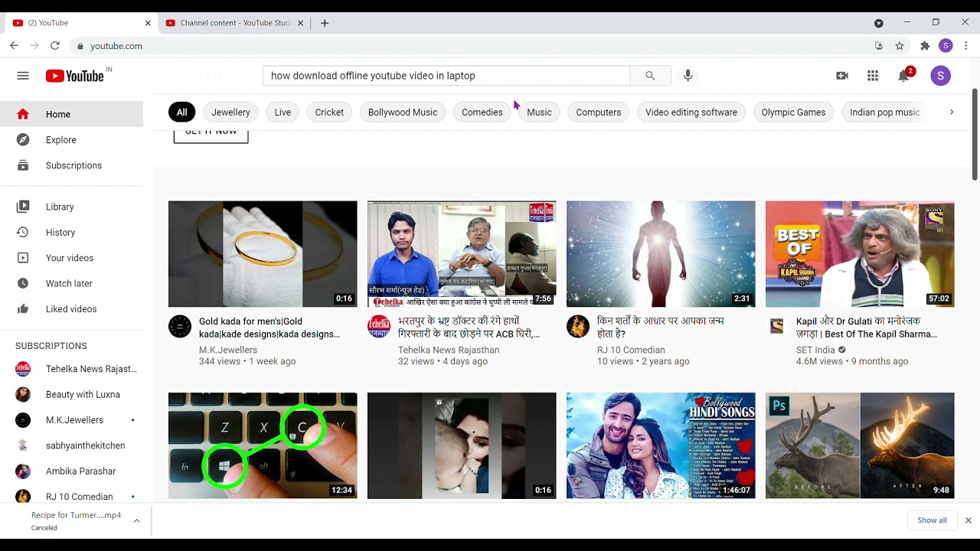Close the downloads bar

968,520
